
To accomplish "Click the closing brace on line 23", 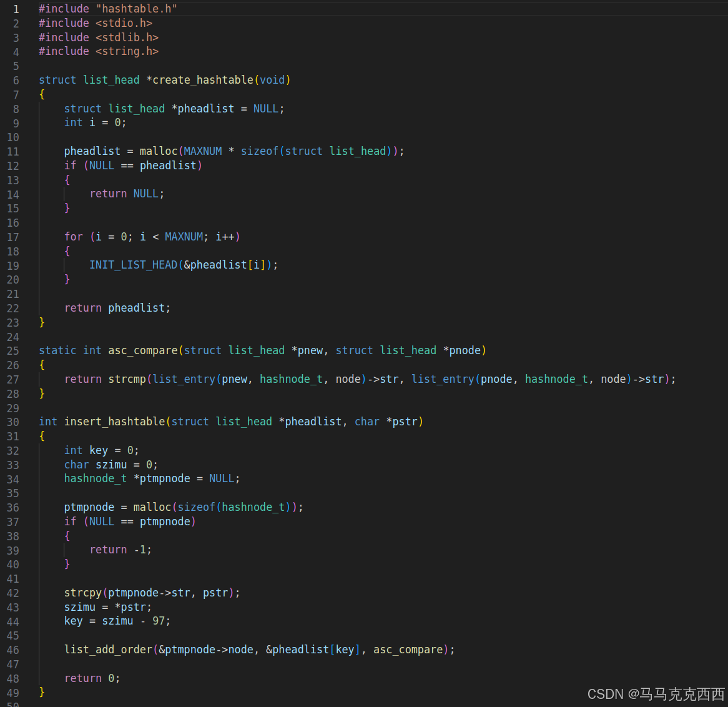I will pyautogui.click(x=42, y=322).
